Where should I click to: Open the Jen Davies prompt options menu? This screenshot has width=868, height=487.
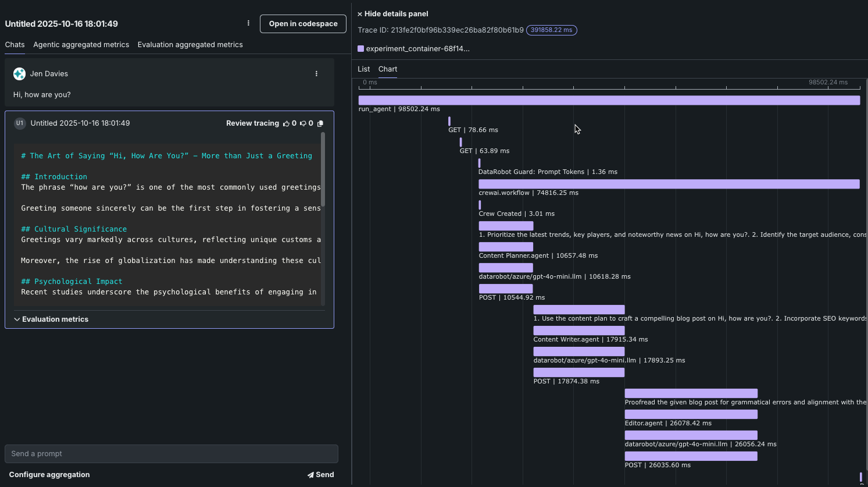[316, 74]
